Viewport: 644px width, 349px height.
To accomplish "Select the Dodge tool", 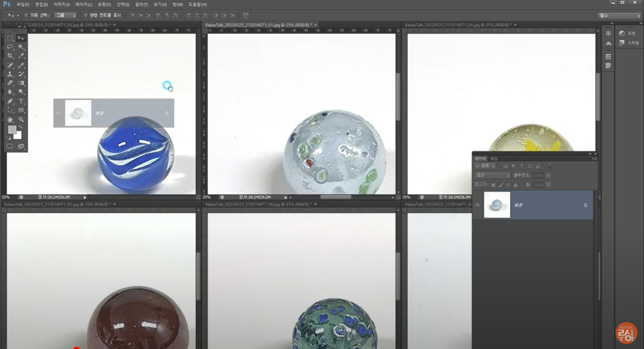I will [x=21, y=92].
